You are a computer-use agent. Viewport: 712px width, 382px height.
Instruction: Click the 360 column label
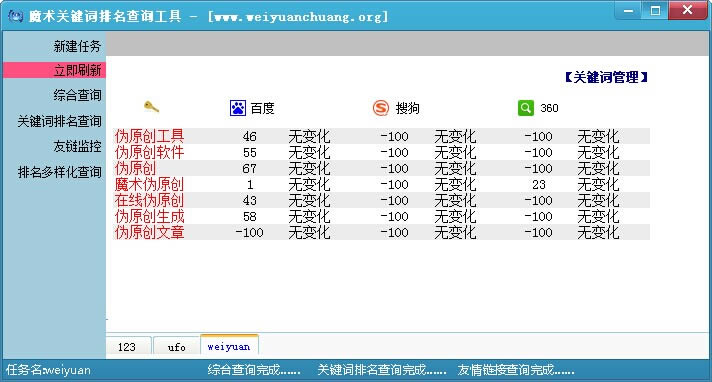point(549,108)
